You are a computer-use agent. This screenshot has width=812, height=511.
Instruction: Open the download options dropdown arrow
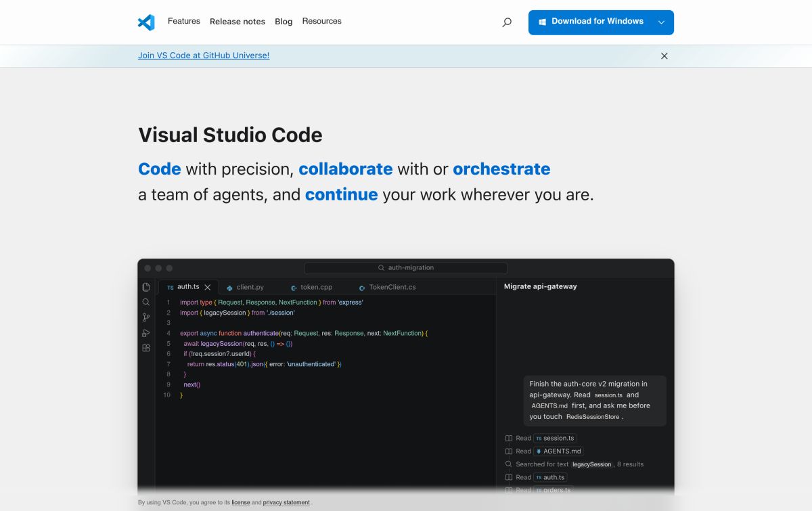[661, 22]
